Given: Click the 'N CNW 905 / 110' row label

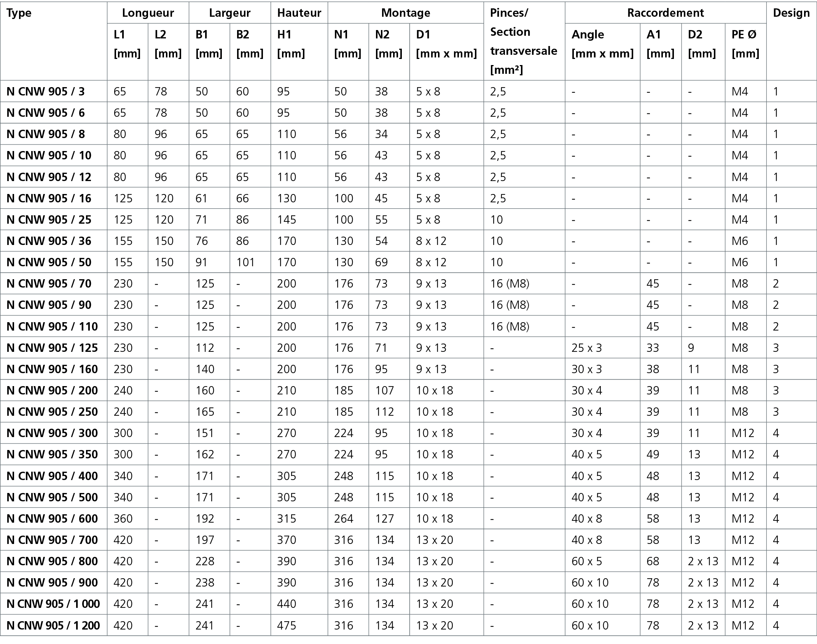Looking at the screenshot, I should click(52, 326).
